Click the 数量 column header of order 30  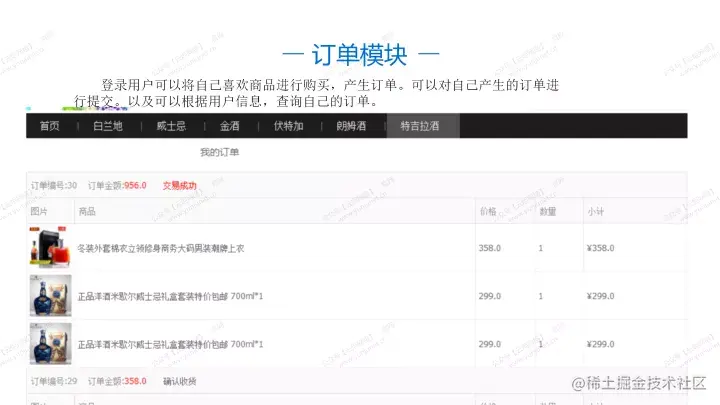click(548, 211)
